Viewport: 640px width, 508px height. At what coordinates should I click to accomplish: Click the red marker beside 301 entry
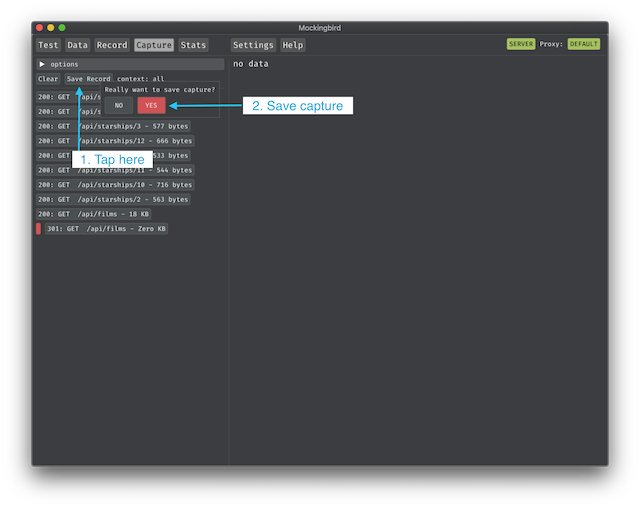tap(39, 229)
